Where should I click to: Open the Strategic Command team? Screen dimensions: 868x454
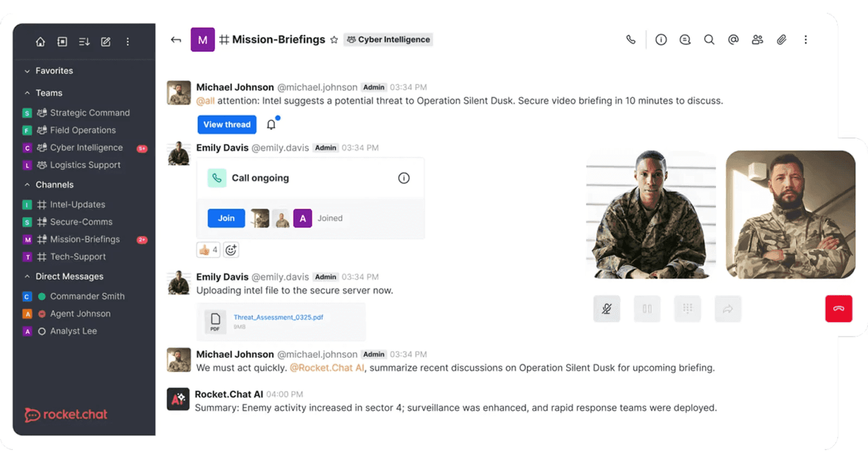click(84, 113)
